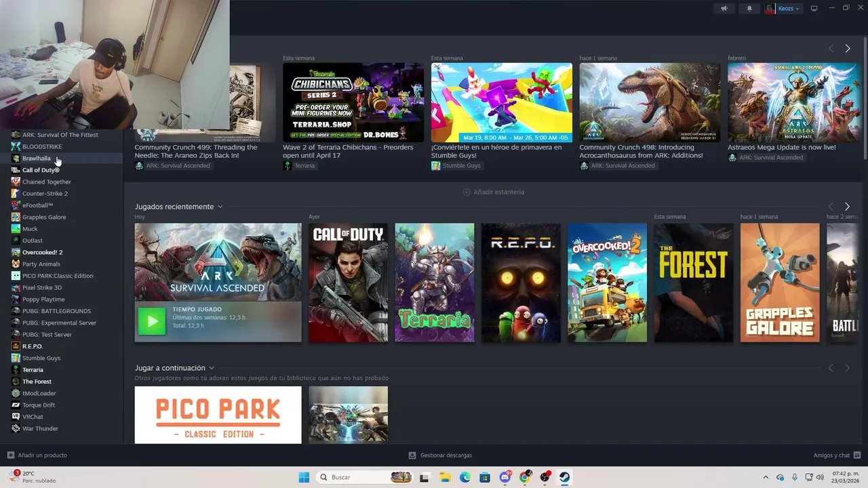Select PUBG: Experimental Server entry

(x=61, y=323)
